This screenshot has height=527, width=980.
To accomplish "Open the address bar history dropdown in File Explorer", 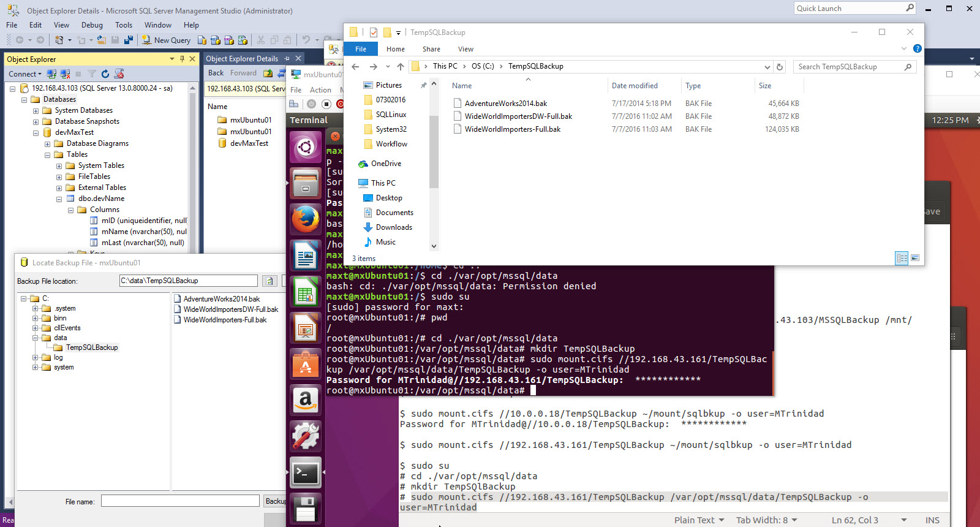I will pos(767,66).
